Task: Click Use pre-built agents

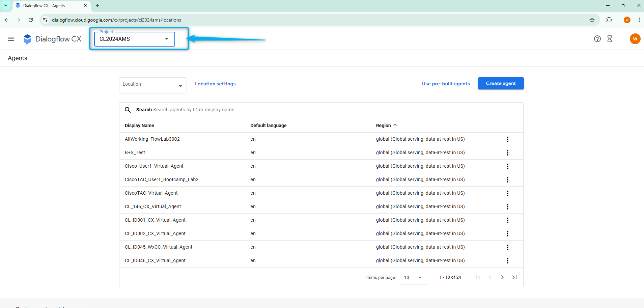Action: (x=446, y=84)
